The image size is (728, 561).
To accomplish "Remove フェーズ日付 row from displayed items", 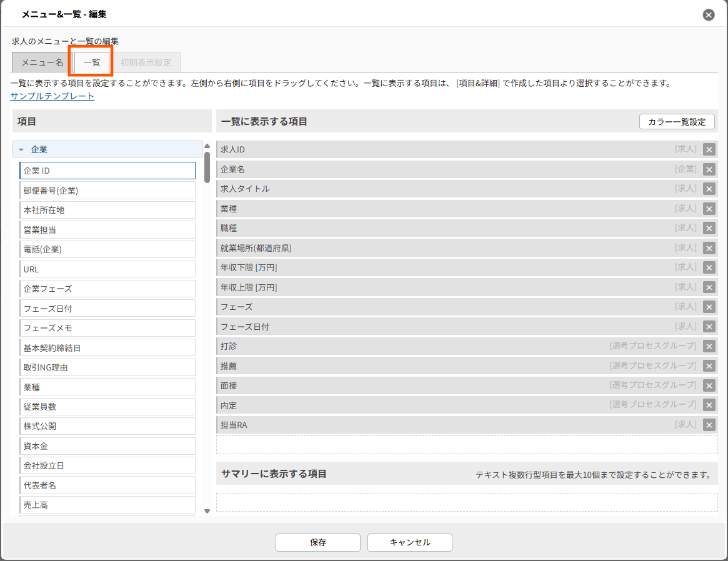I will coord(709,327).
